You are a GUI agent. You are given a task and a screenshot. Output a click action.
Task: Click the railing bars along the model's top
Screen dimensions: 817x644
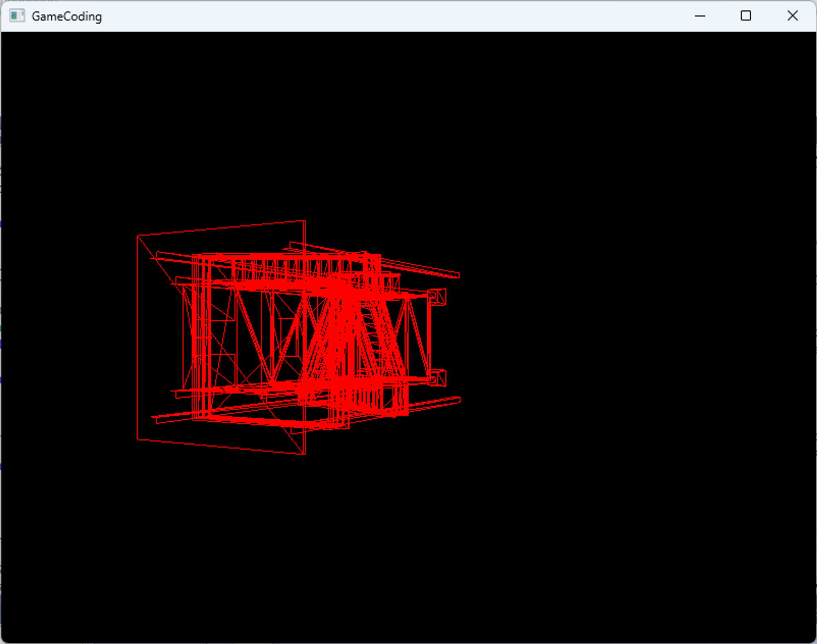tap(286, 268)
